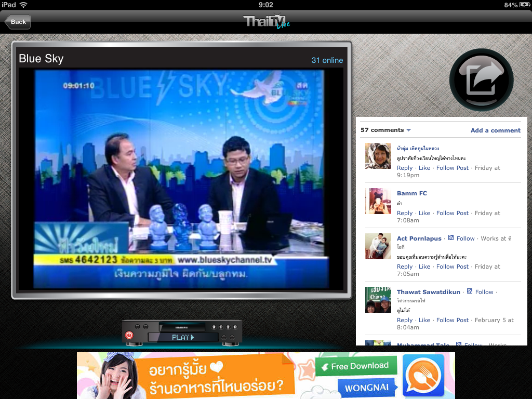Like Act Pornlapus's comment

(424, 267)
